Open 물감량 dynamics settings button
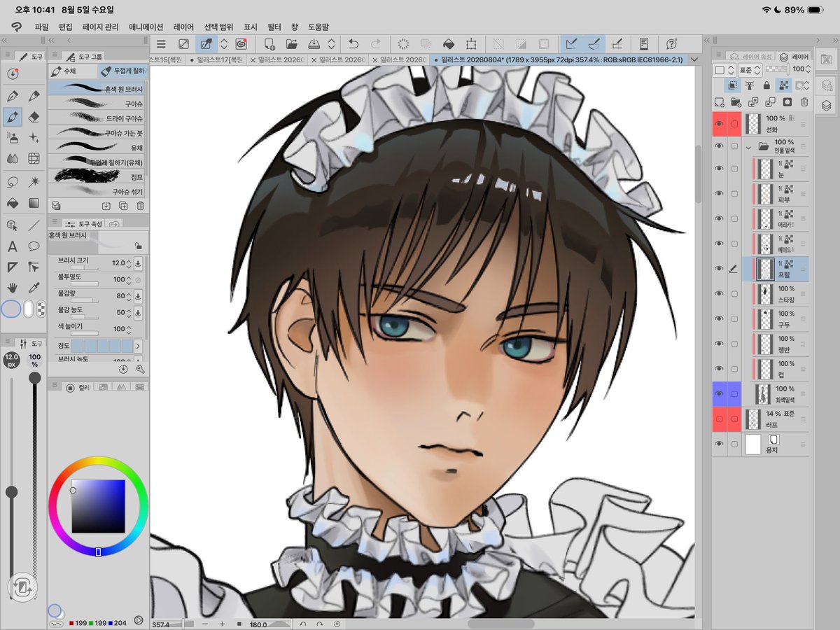840x630 pixels. pos(138,296)
